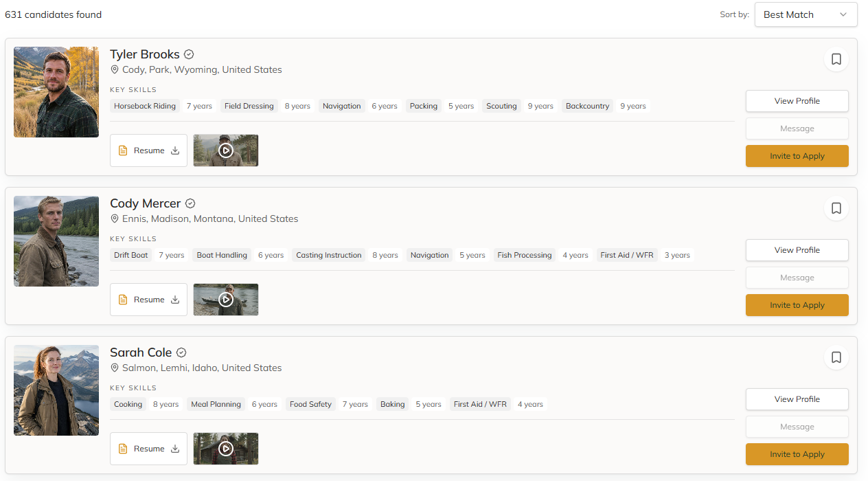View Profile of Tyler Brooks
This screenshot has height=481, width=868.
tap(797, 101)
